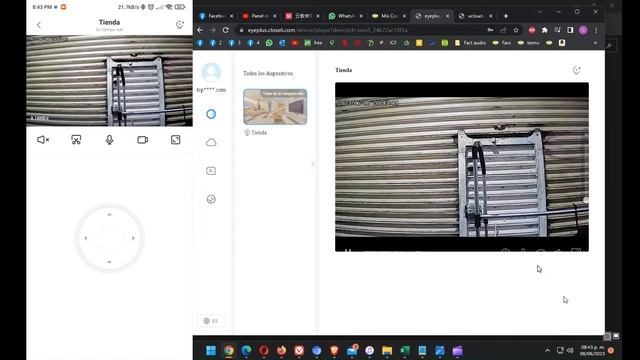Open the YouTube bookmark icon

[x=295, y=43]
